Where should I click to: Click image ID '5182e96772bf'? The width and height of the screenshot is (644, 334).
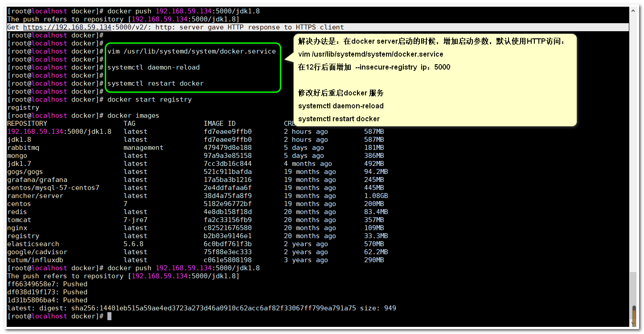(228, 204)
